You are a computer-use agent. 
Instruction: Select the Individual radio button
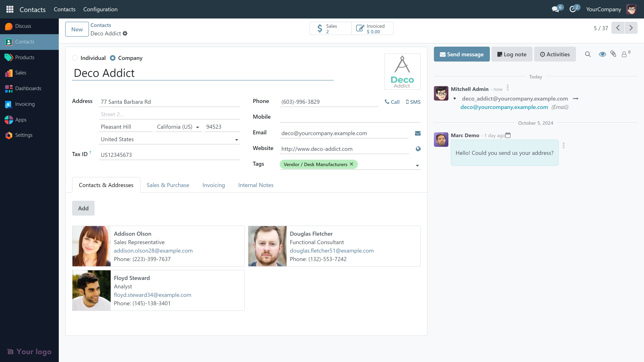(75, 58)
